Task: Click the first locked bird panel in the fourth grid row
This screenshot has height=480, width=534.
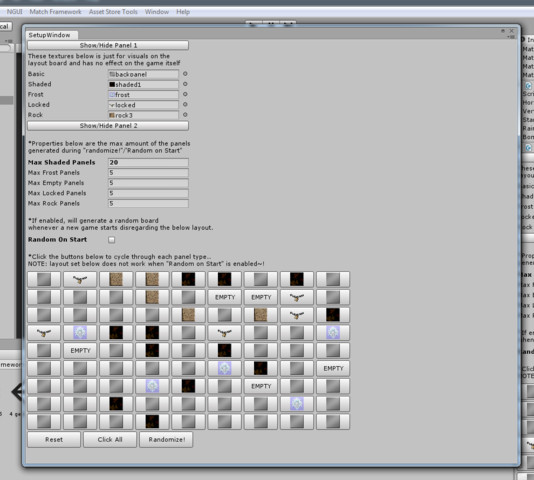Action: click(44, 332)
